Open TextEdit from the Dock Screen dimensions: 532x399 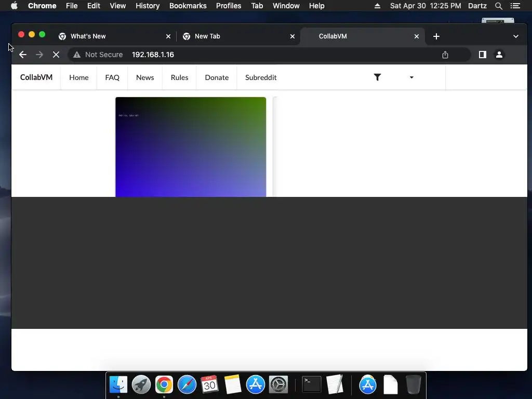(x=335, y=385)
